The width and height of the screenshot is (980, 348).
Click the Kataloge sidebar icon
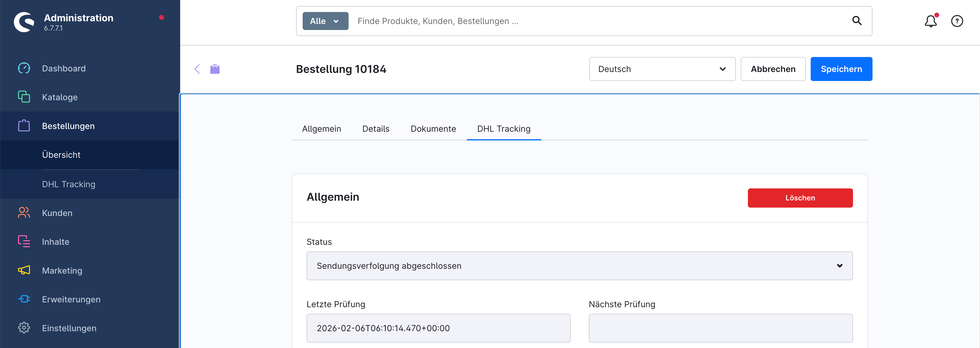[x=24, y=97]
